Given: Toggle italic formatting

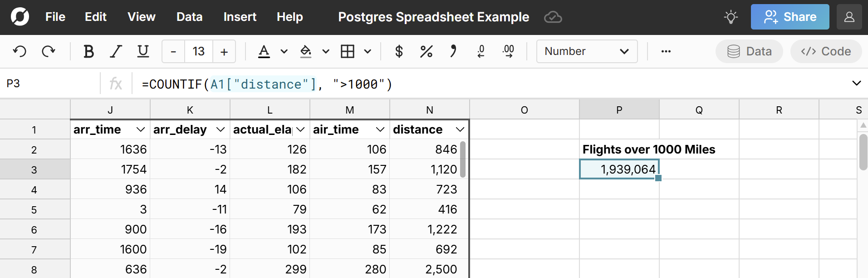Looking at the screenshot, I should click(x=116, y=51).
